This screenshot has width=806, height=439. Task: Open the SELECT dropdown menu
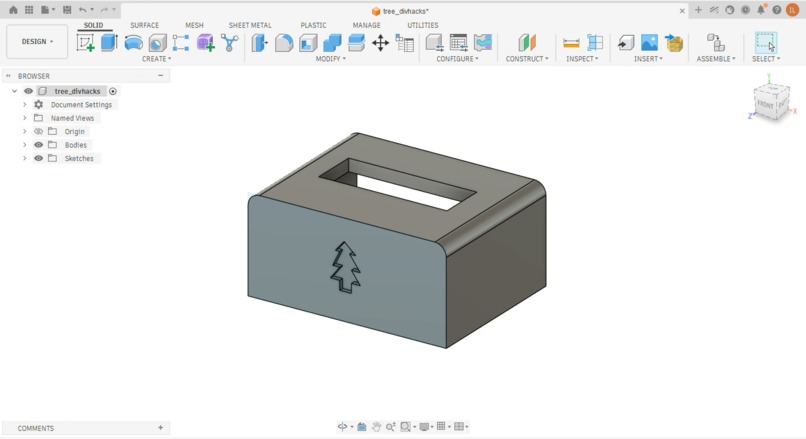(765, 59)
